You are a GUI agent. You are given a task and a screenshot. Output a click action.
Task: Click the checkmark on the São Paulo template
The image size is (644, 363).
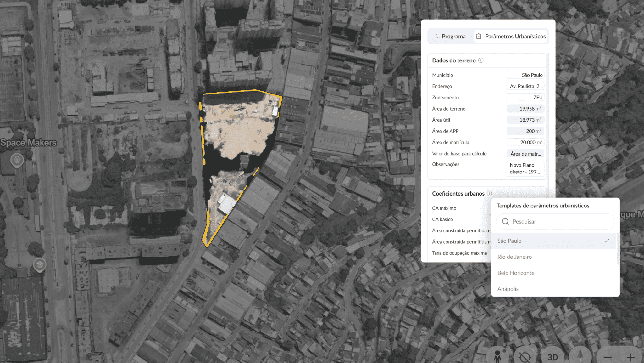[x=607, y=241]
